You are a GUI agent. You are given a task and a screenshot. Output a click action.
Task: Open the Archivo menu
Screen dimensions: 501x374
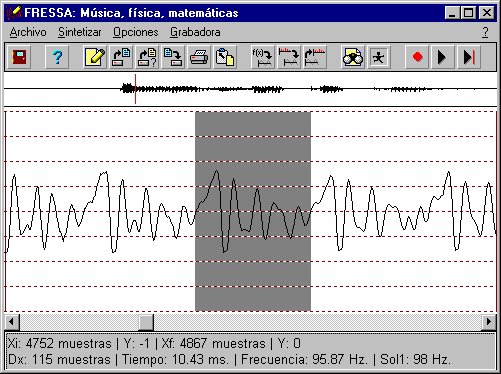coord(28,32)
